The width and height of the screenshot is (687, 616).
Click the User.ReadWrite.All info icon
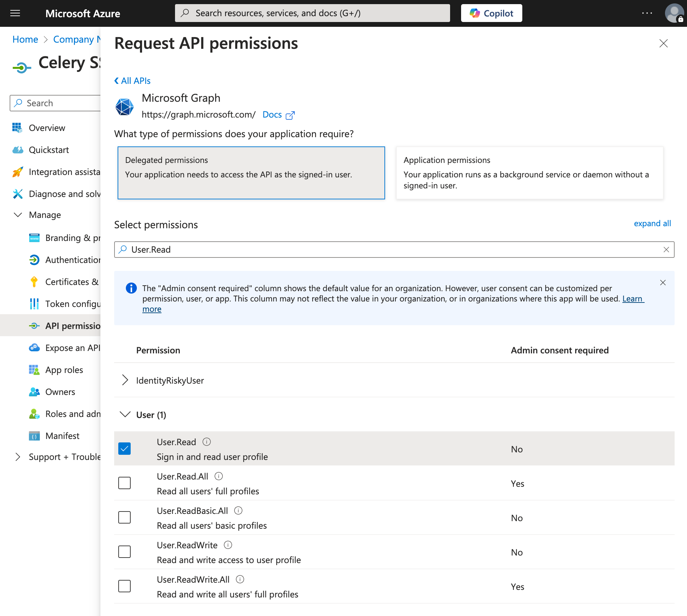(x=240, y=579)
